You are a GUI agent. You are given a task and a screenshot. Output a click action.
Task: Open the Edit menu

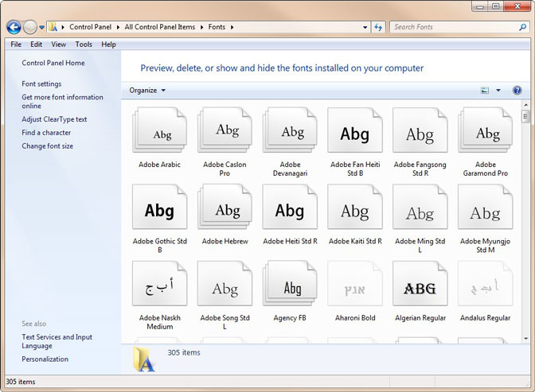(36, 45)
